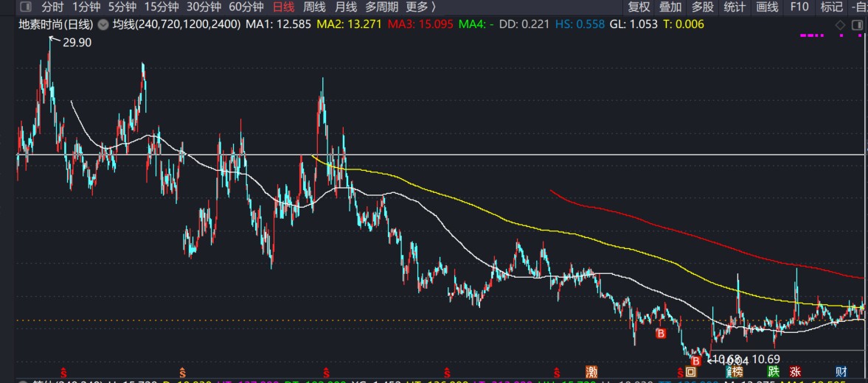Click the 叠加 overlay button

[x=670, y=7]
